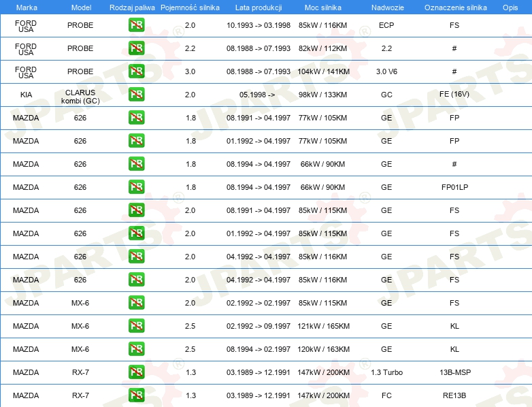532x407 pixels.
Task: Click fuel icon in Mazda 626 FP01LP row
Action: 136,187
